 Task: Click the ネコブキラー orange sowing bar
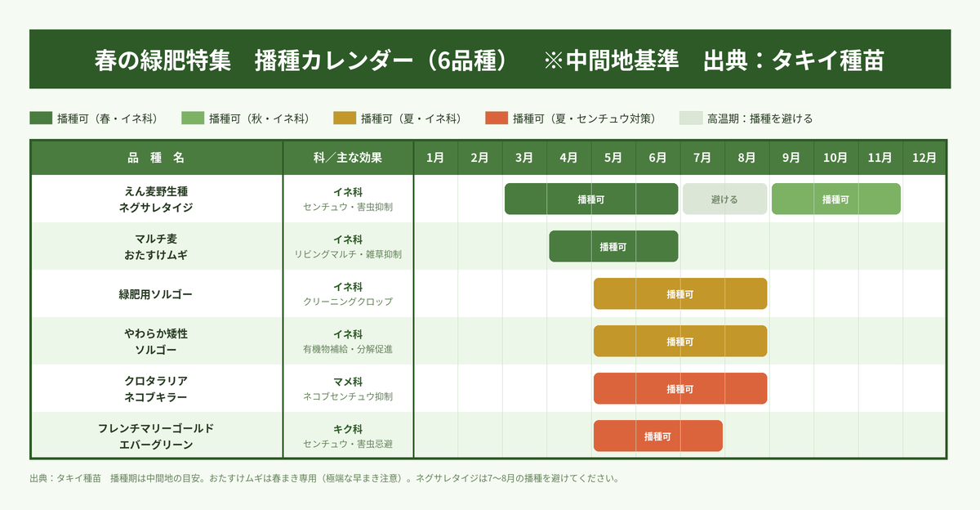pyautogui.click(x=680, y=389)
